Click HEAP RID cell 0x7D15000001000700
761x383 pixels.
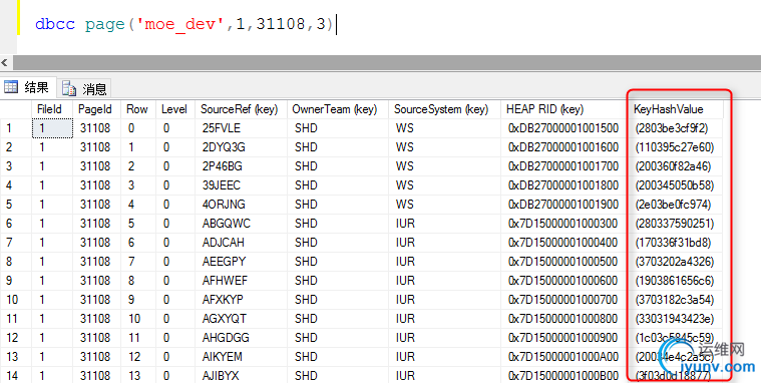[x=563, y=300]
